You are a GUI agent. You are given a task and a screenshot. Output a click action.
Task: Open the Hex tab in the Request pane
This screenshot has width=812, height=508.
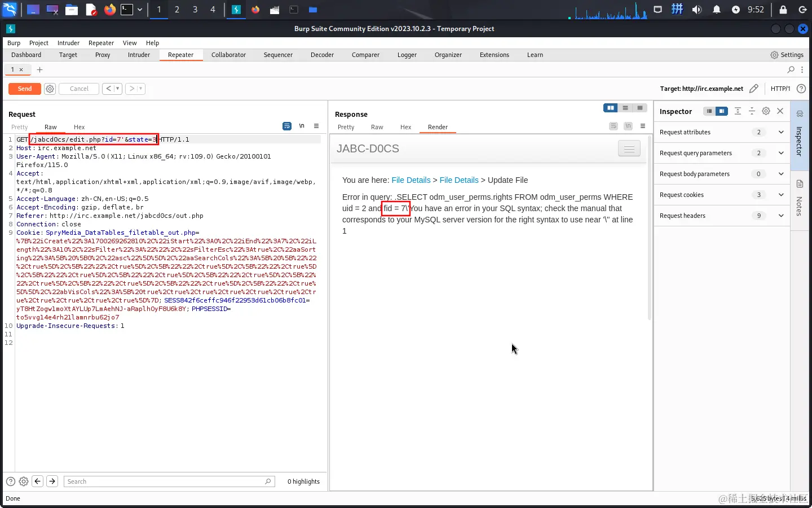click(79, 127)
